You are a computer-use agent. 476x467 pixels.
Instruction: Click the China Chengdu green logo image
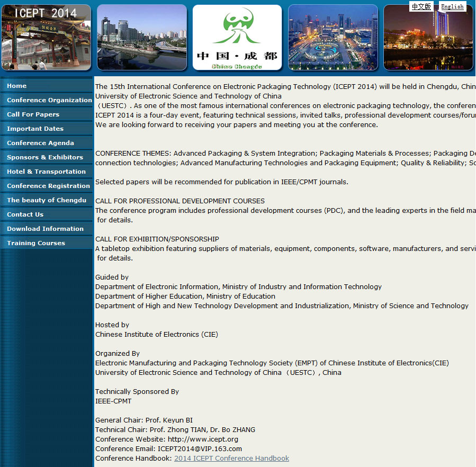237,38
